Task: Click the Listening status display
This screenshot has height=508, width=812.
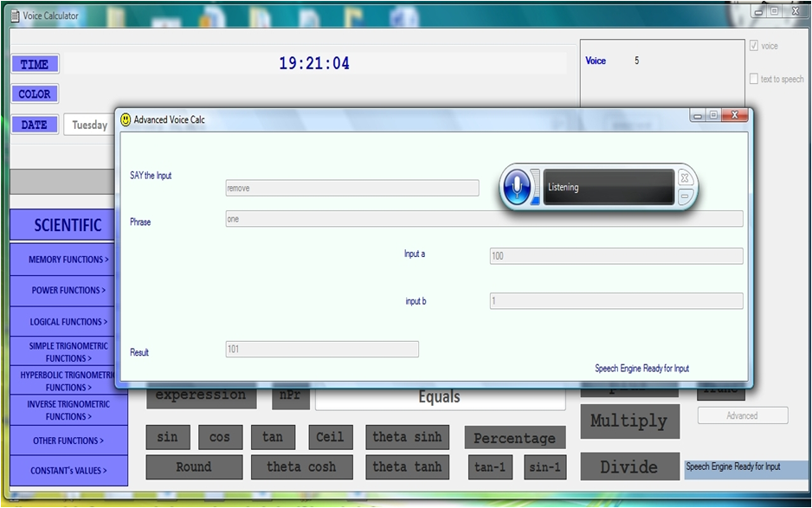Action: 609,187
